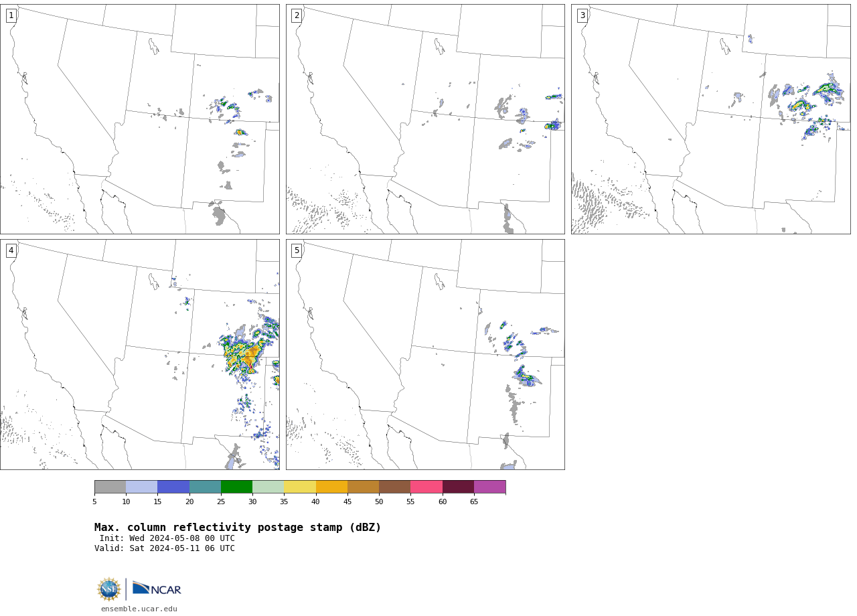Screen dimensions: 857x616
Task: Click the colorbar tick label 65
Action: pos(474,502)
